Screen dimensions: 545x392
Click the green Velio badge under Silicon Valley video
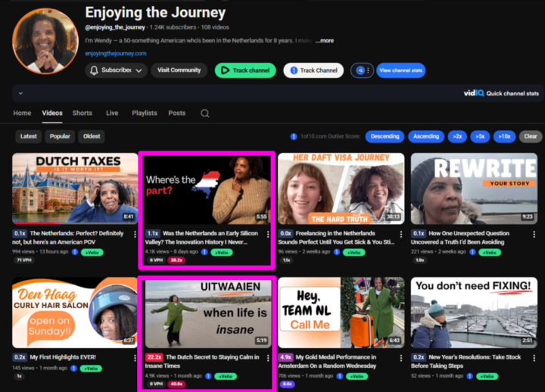(221, 253)
